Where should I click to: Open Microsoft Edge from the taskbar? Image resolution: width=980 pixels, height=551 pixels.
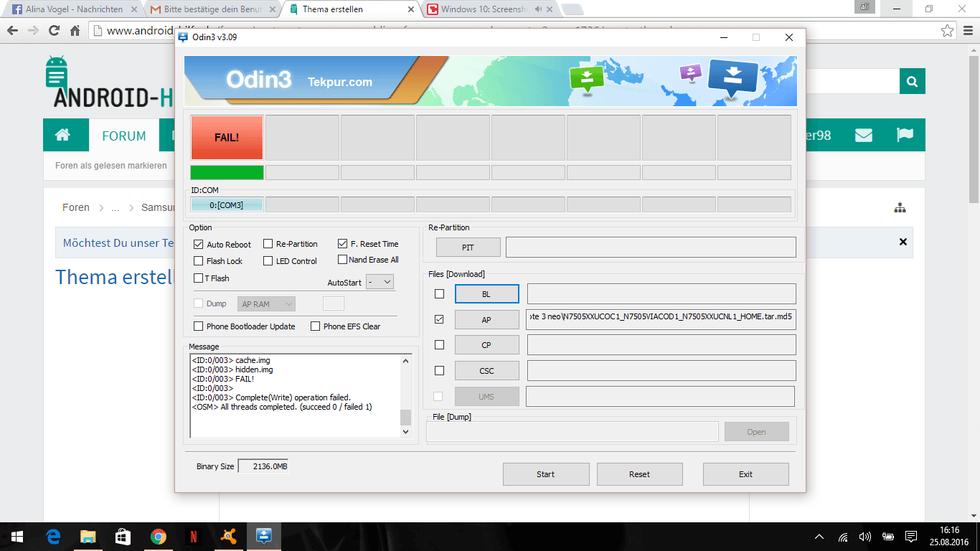tap(52, 537)
